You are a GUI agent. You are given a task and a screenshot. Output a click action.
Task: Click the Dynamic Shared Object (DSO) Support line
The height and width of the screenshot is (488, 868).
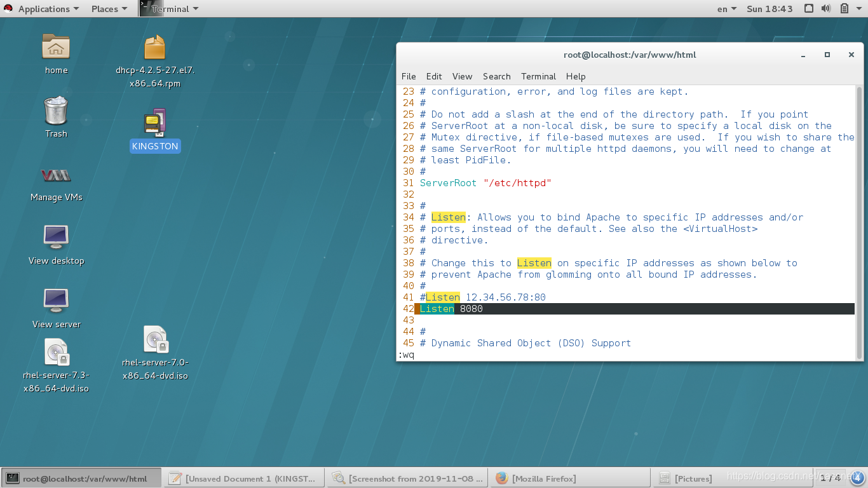click(526, 343)
